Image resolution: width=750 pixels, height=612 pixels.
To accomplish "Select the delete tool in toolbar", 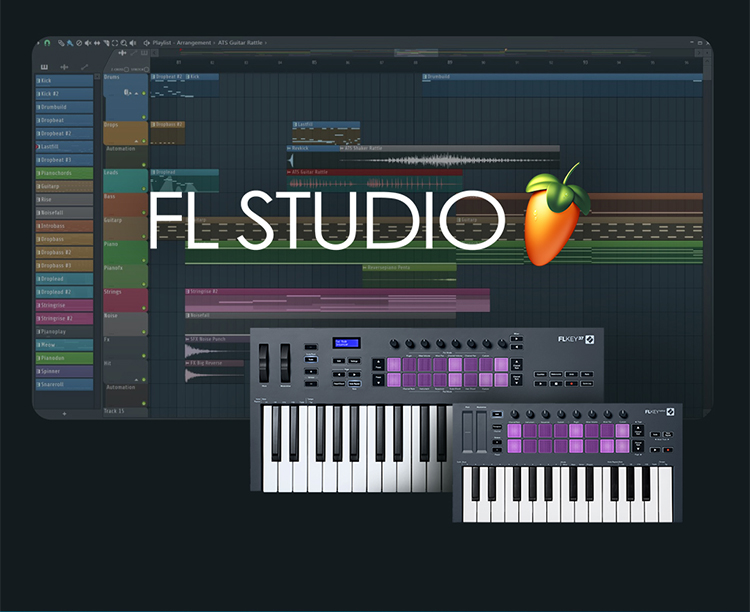I will coord(79,43).
